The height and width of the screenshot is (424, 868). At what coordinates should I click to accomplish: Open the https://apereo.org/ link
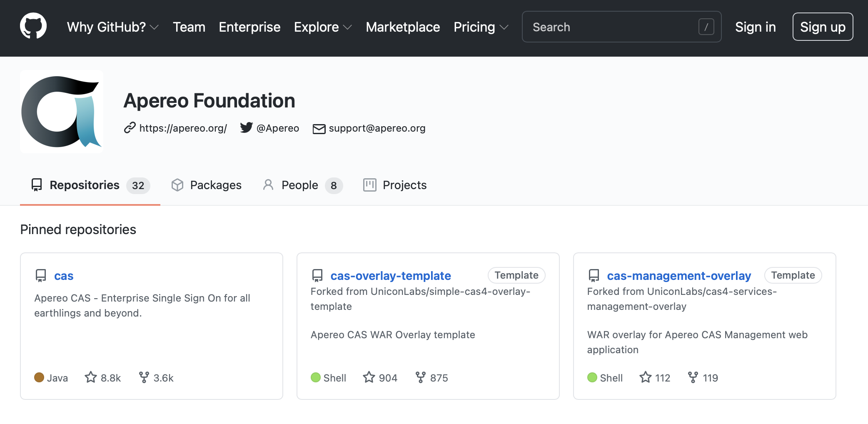(183, 128)
